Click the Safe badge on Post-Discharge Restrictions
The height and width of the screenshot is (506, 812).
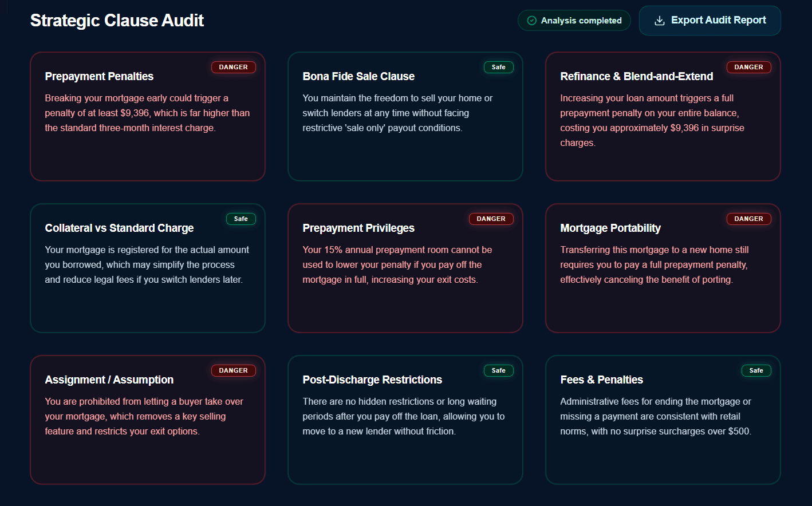pos(499,370)
